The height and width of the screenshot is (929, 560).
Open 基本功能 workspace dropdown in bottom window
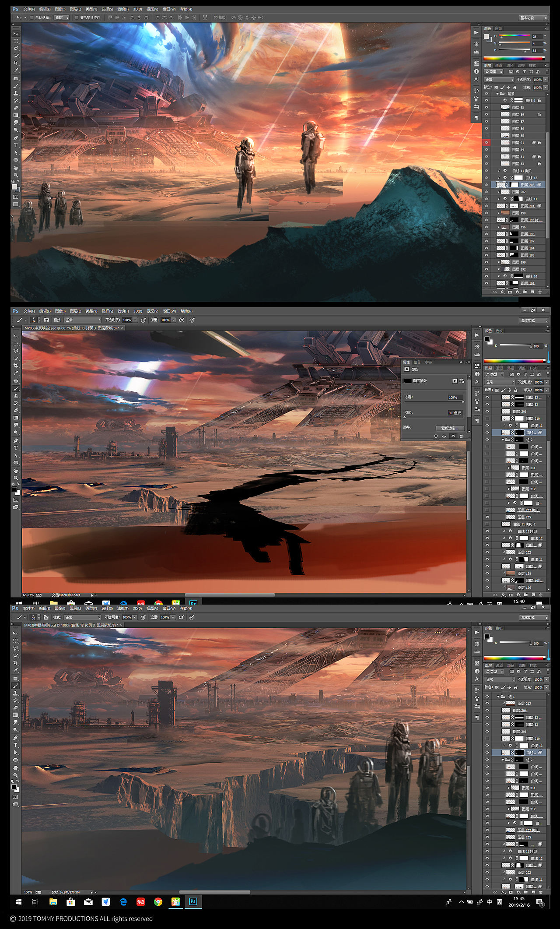[533, 618]
